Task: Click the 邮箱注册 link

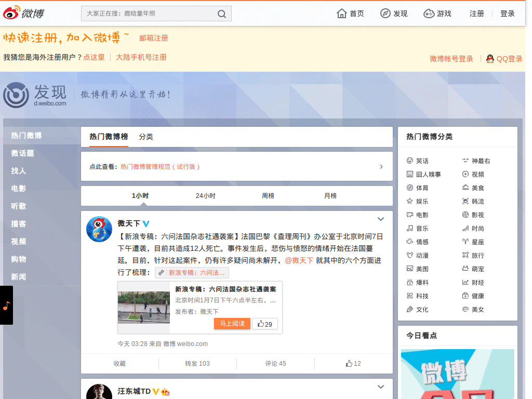Action: pyautogui.click(x=154, y=38)
